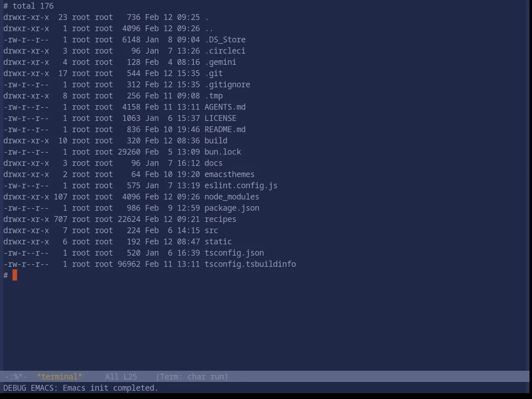
Task: Click the .DS_Store file name
Action: click(x=225, y=40)
